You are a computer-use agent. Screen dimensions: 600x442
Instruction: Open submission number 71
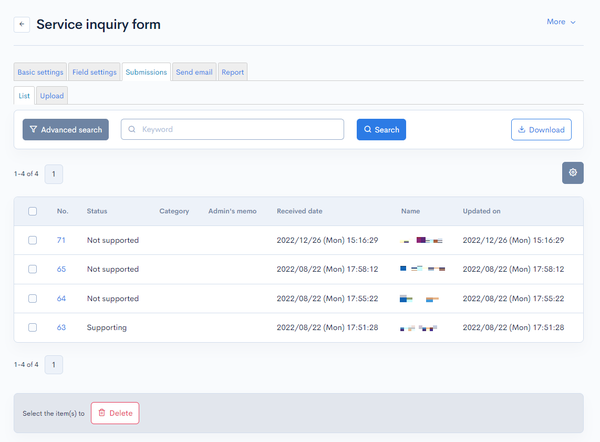[61, 240]
